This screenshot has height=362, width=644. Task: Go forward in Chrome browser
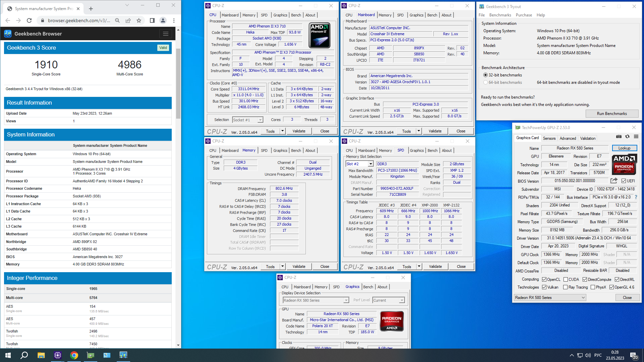coord(18,20)
